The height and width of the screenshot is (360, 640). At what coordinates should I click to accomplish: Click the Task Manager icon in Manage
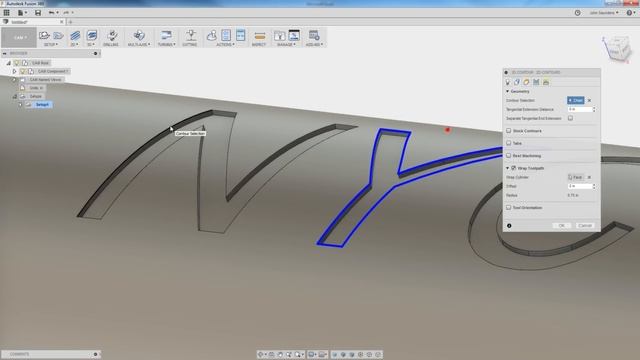pos(294,35)
